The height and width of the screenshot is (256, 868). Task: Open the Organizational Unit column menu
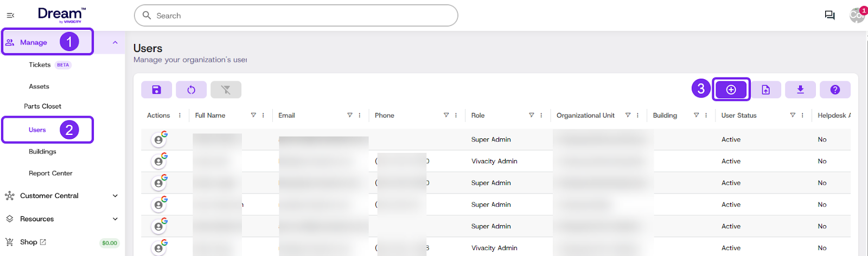637,116
